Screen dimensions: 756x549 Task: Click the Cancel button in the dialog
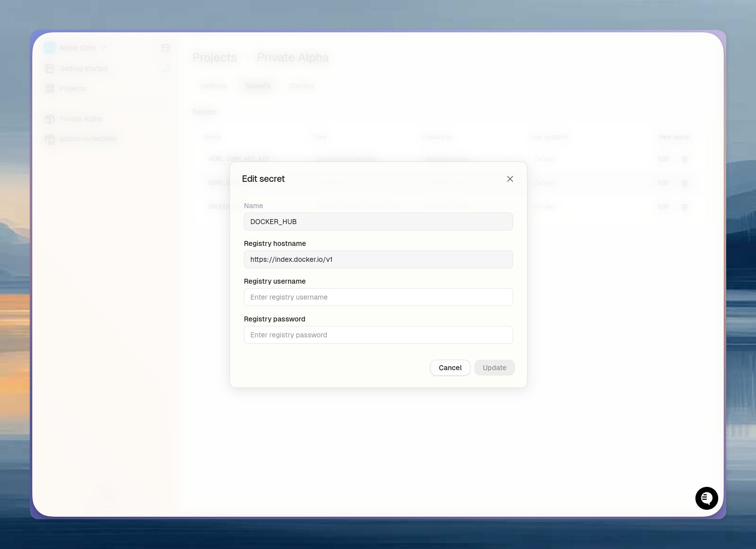(x=450, y=368)
